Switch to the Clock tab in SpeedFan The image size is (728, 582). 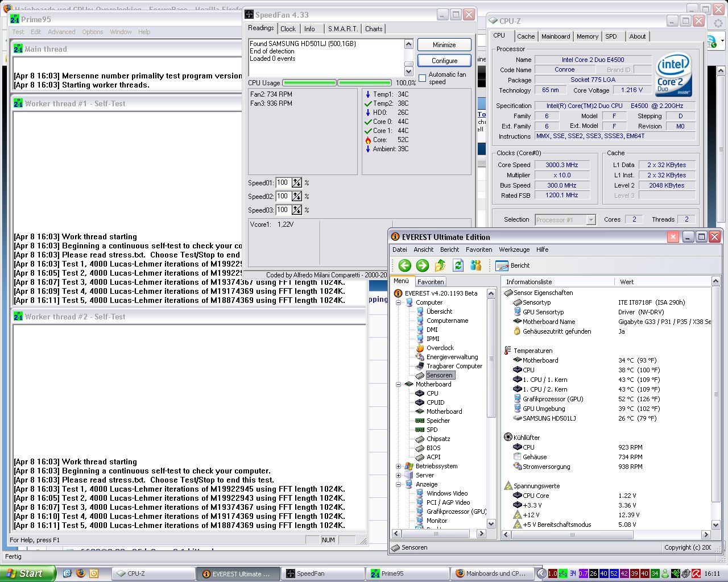click(x=288, y=29)
